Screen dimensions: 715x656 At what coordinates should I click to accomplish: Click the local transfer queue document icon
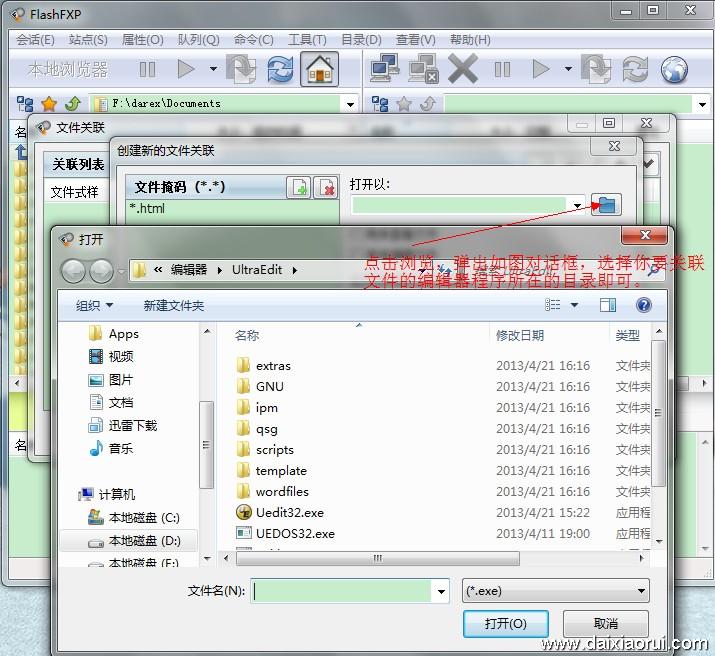[x=241, y=69]
